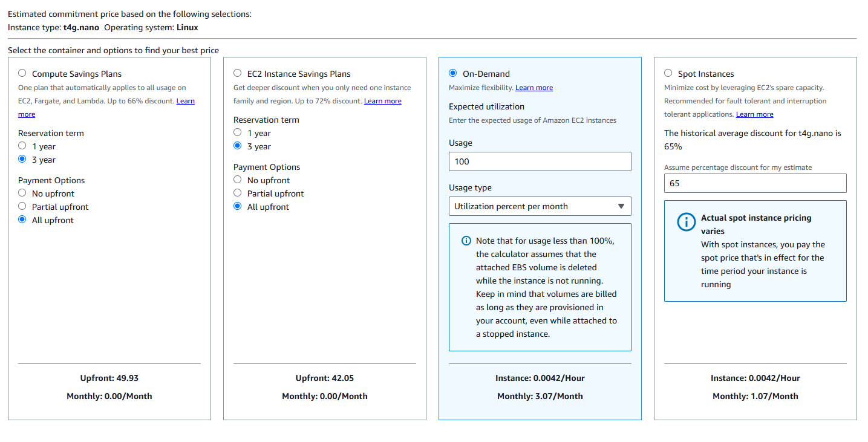Click the 'Monthly: 1.07/Month' text
Screen dimensions: 868x442
coord(755,396)
